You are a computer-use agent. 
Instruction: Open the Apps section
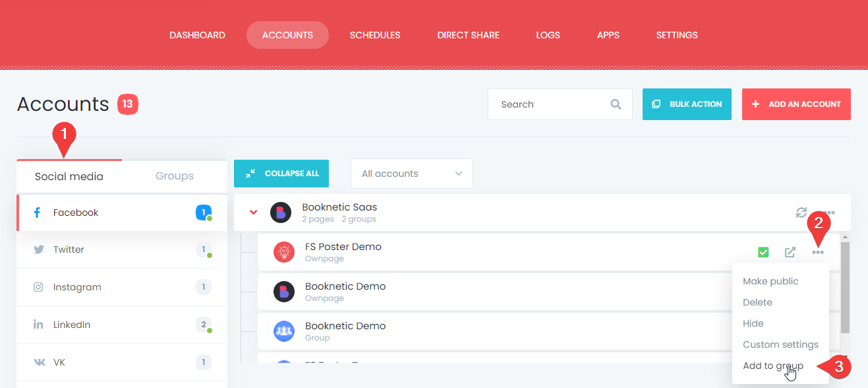(608, 35)
